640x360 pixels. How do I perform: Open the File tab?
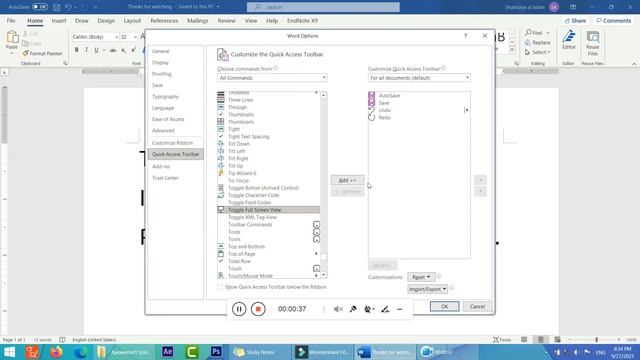(11, 20)
